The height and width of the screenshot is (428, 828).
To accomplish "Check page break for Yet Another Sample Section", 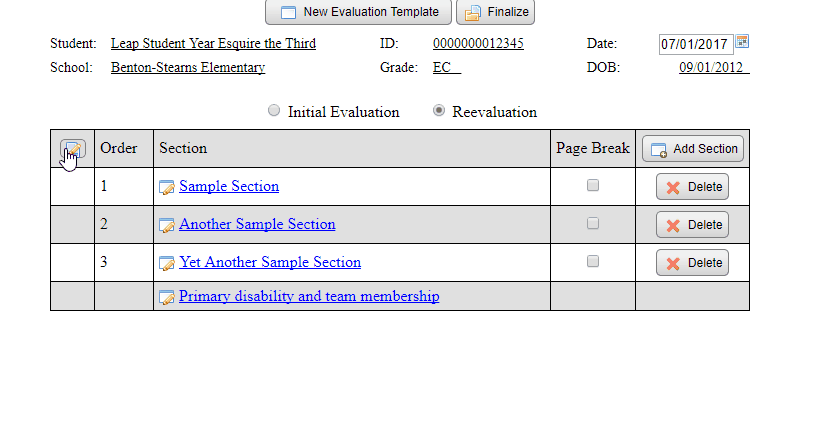I will click(x=593, y=262).
